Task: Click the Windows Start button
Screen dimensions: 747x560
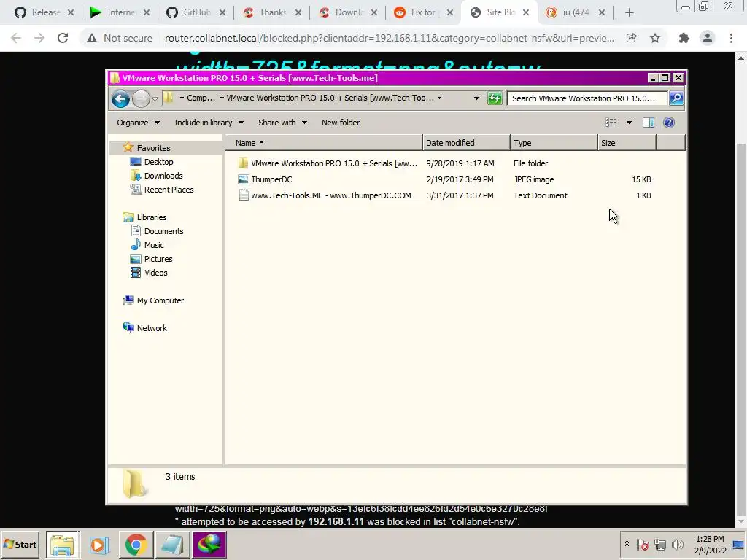Action: [20, 544]
